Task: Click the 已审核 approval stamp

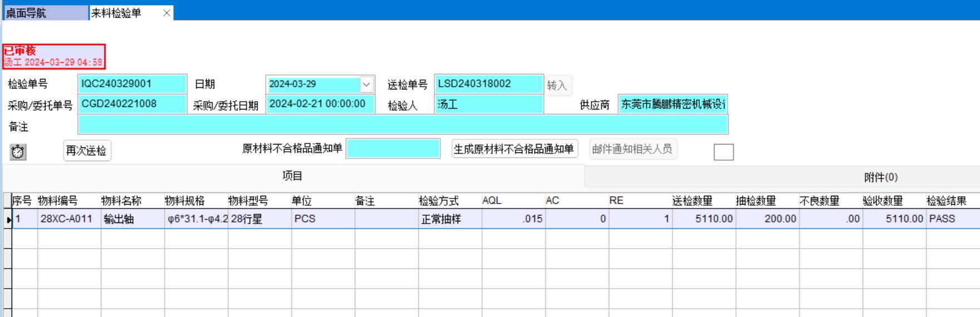Action: 53,56
